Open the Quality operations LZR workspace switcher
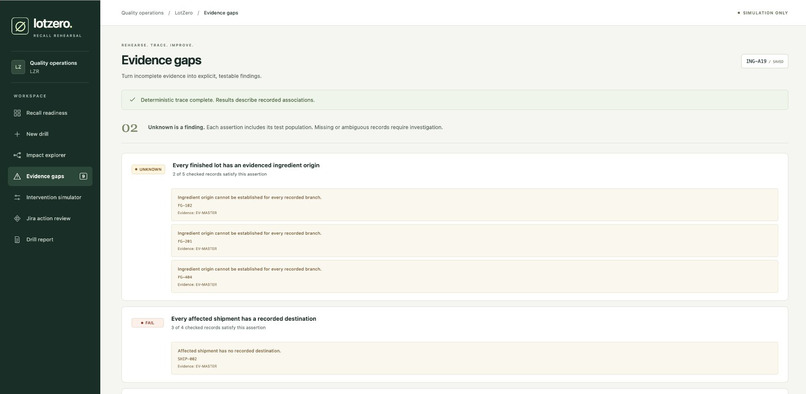The height and width of the screenshot is (394, 806). [x=50, y=67]
